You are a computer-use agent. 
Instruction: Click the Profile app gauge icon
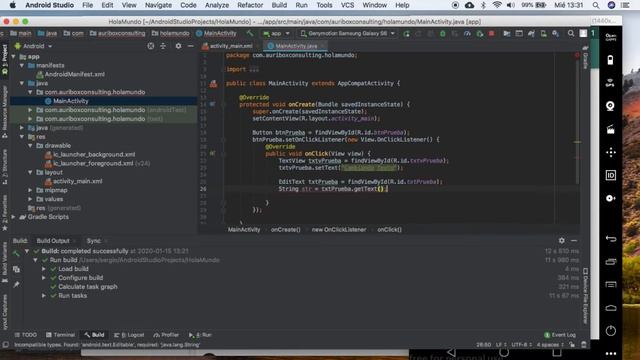(467, 33)
